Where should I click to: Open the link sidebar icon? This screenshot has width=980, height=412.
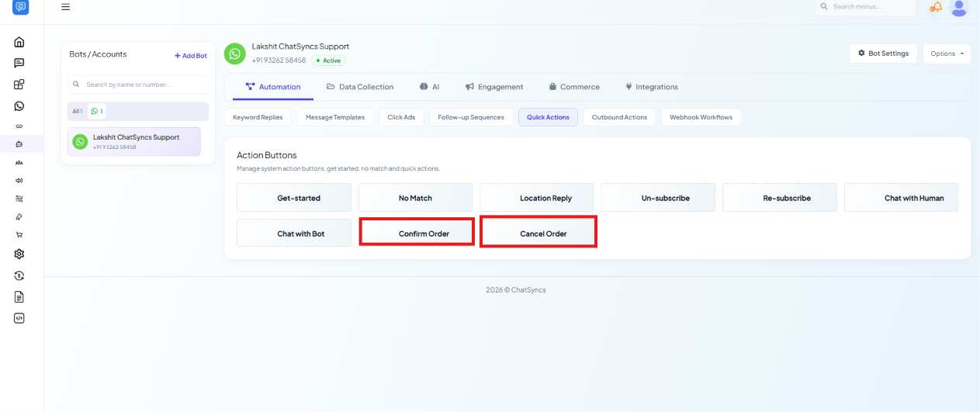pos(19,126)
